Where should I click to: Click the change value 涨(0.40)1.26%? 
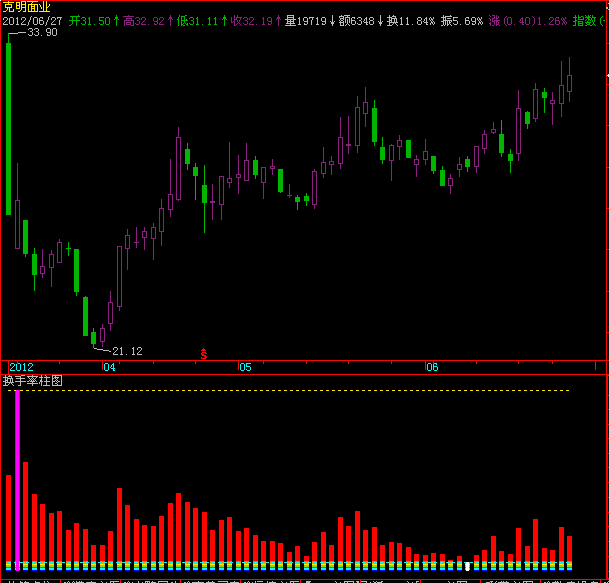527,21
